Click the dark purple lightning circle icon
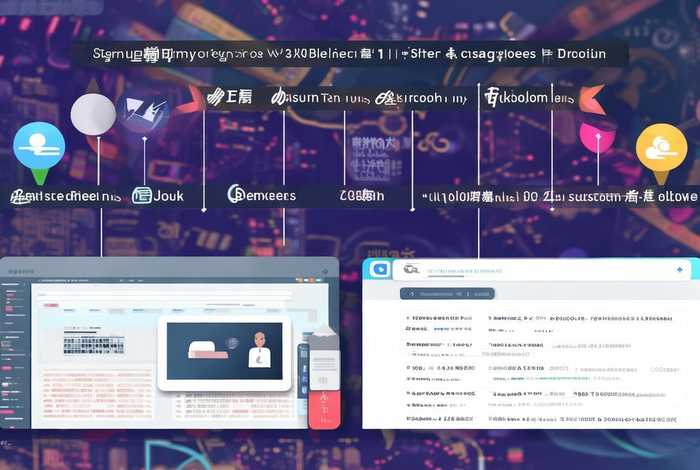Screen dimensions: 700x470 pyautogui.click(x=143, y=113)
